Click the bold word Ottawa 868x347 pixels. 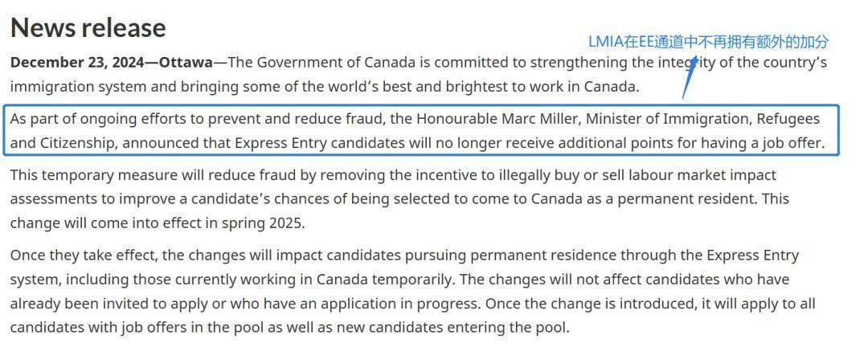point(186,63)
